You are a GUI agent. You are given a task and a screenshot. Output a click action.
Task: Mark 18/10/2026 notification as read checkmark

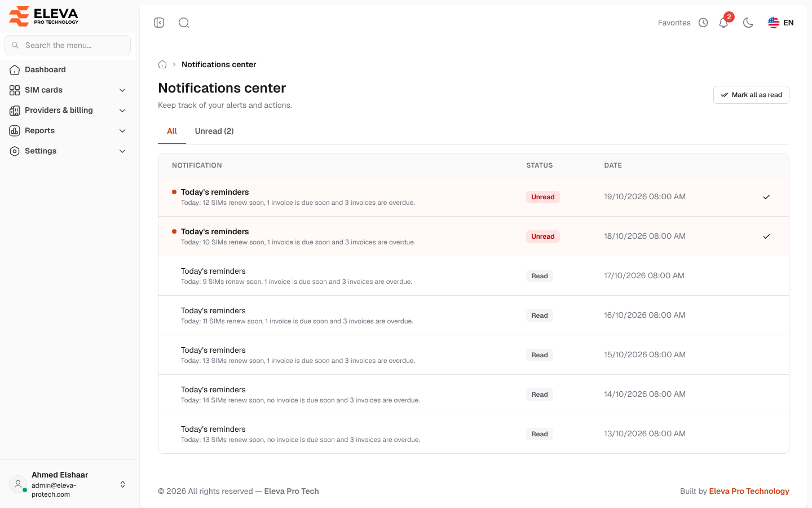(x=766, y=237)
